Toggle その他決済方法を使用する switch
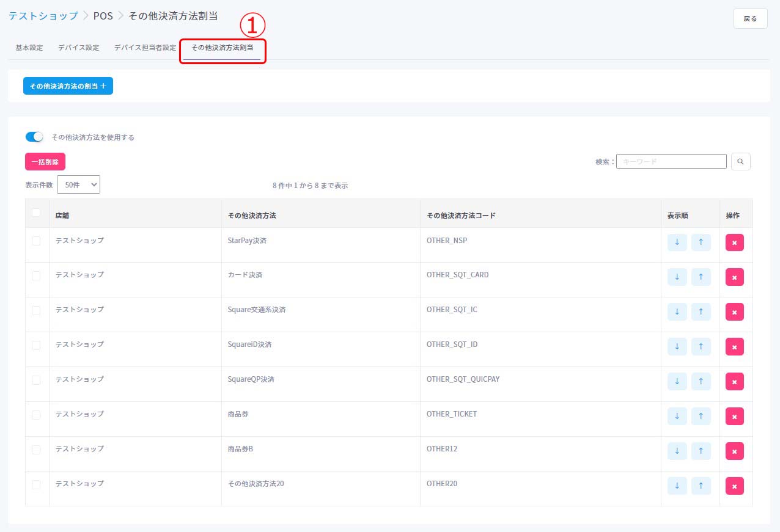780x532 pixels. tap(34, 137)
